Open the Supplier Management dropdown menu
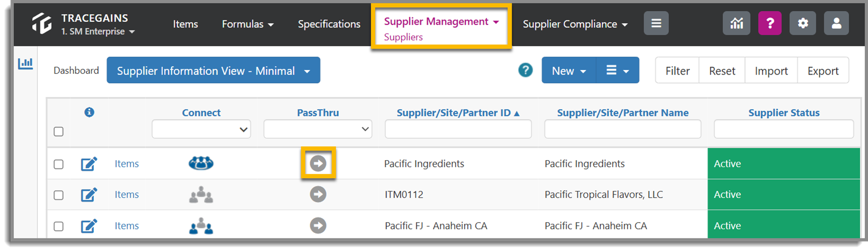The height and width of the screenshot is (252, 868). (x=441, y=21)
